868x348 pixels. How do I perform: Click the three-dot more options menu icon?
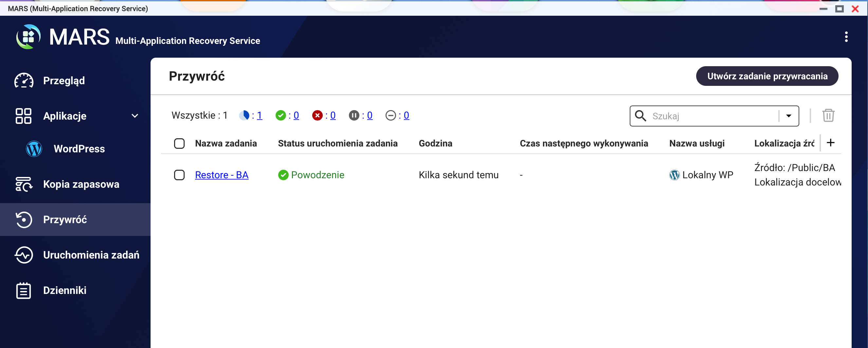(x=846, y=37)
